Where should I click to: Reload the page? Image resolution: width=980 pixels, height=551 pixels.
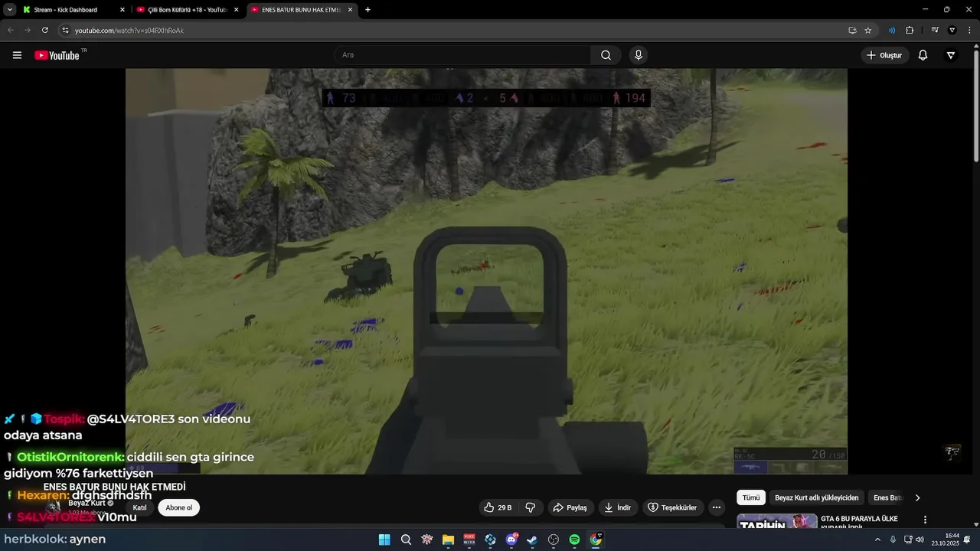pos(45,30)
